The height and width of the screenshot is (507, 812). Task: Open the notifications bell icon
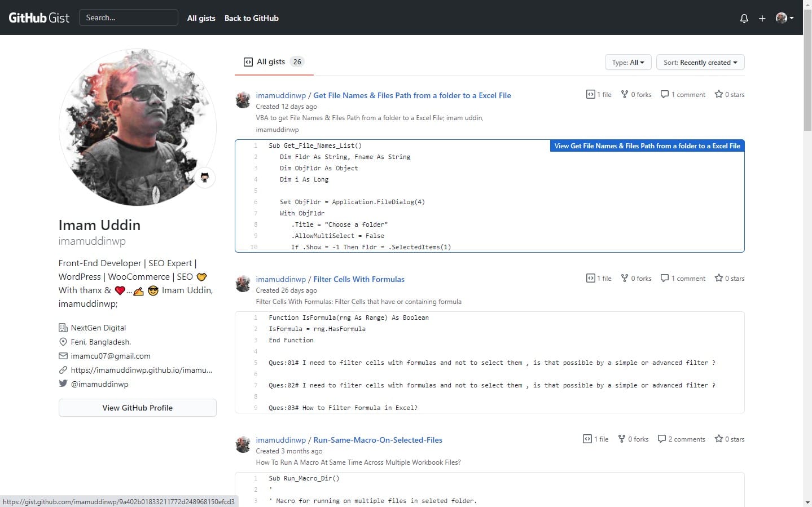click(744, 18)
